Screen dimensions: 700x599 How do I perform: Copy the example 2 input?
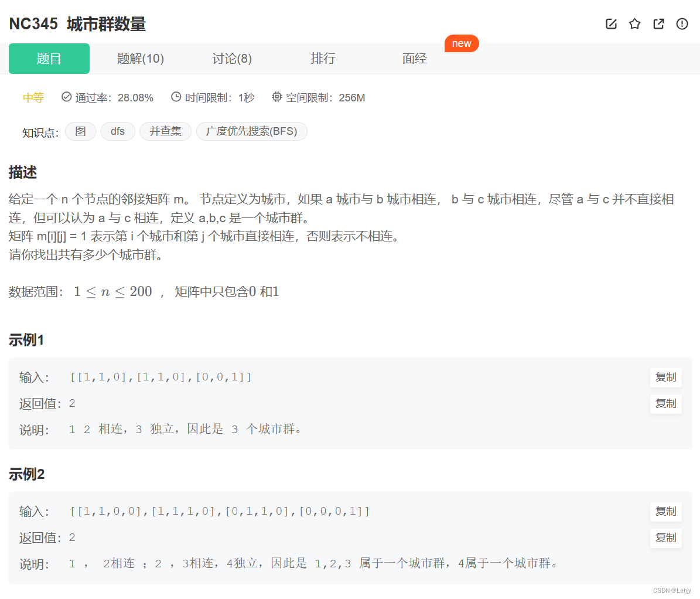(x=665, y=512)
